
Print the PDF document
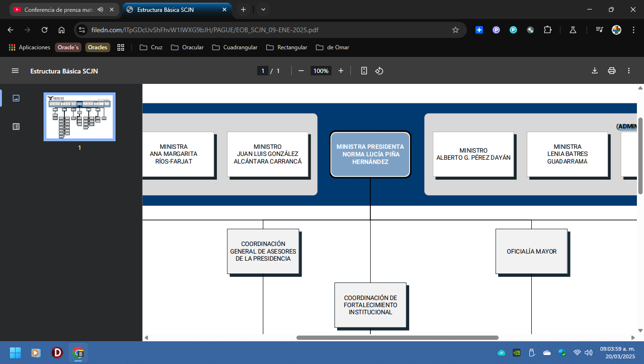click(612, 71)
